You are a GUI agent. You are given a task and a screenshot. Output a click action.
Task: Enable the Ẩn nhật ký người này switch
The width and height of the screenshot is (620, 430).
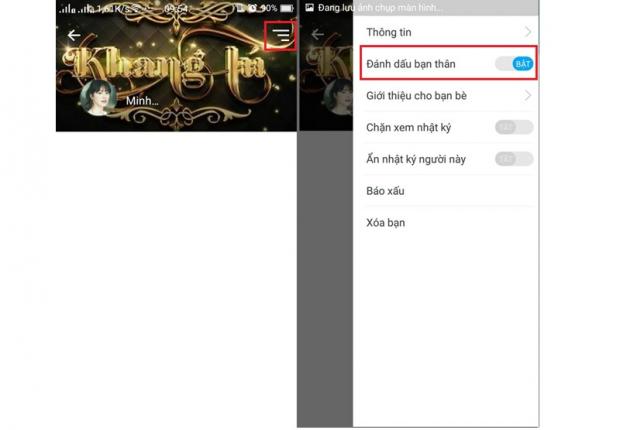(515, 159)
